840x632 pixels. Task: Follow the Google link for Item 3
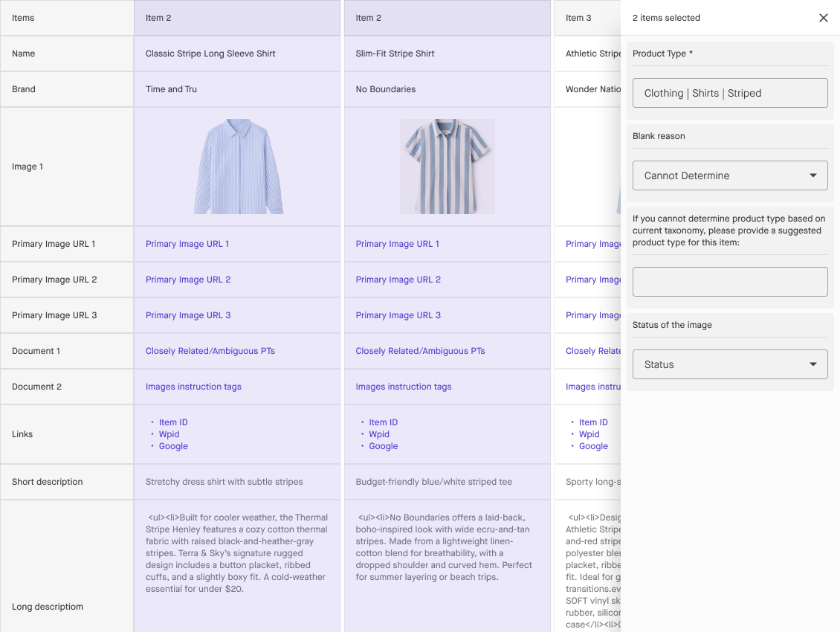click(593, 446)
